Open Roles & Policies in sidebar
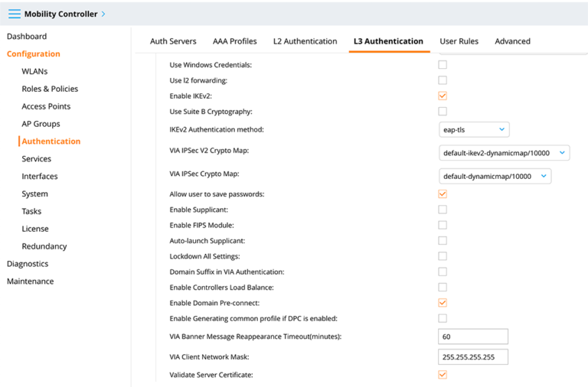This screenshot has width=588, height=387. [50, 89]
